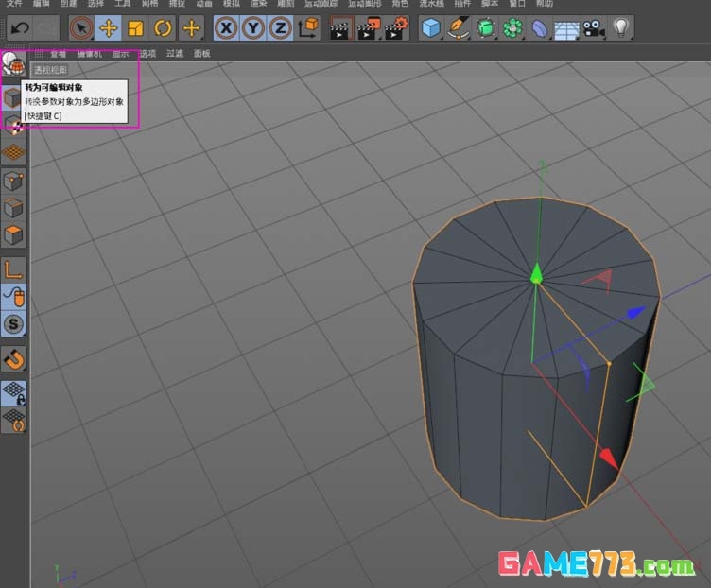711x588 pixels.
Task: Open the 渲染 menu
Action: (x=258, y=3)
